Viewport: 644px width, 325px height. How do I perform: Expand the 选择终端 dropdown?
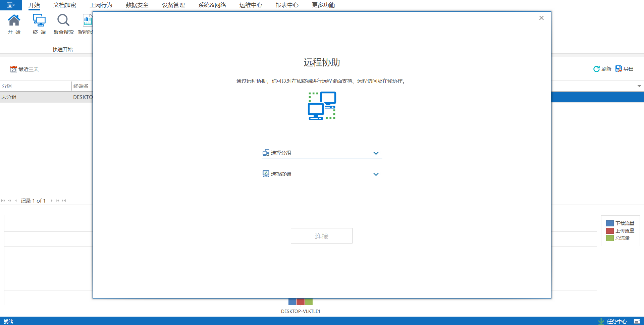click(x=376, y=174)
